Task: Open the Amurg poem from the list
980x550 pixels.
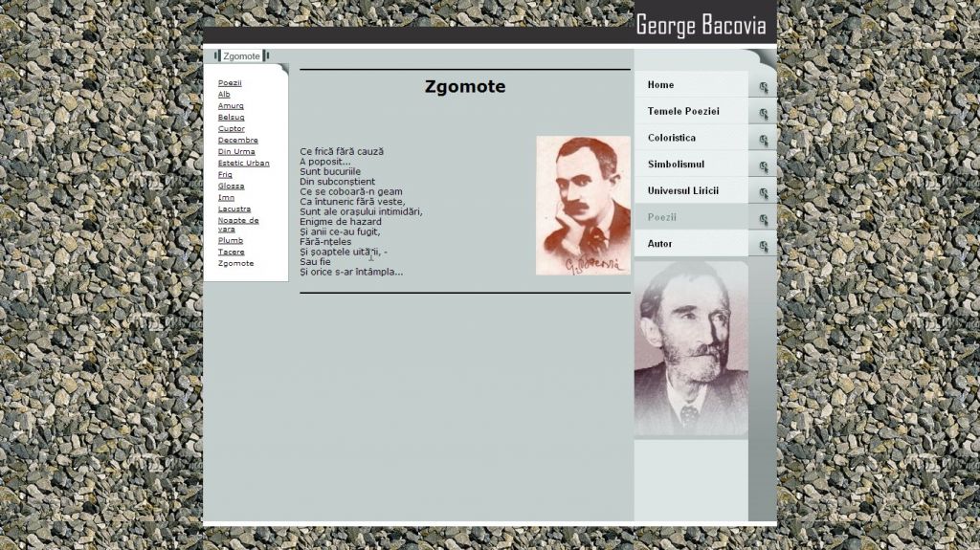Action: point(231,106)
